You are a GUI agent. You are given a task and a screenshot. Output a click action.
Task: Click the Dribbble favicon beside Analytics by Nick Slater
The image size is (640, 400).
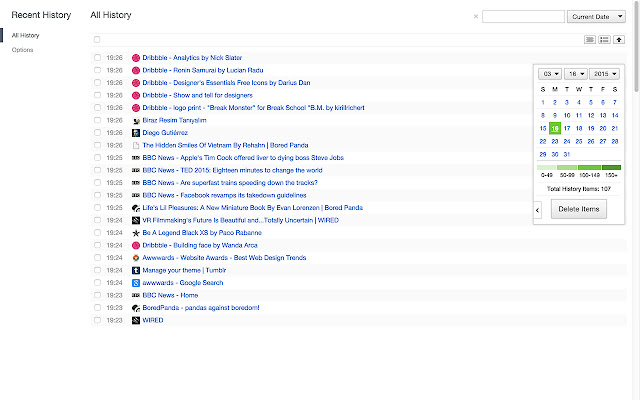point(136,58)
